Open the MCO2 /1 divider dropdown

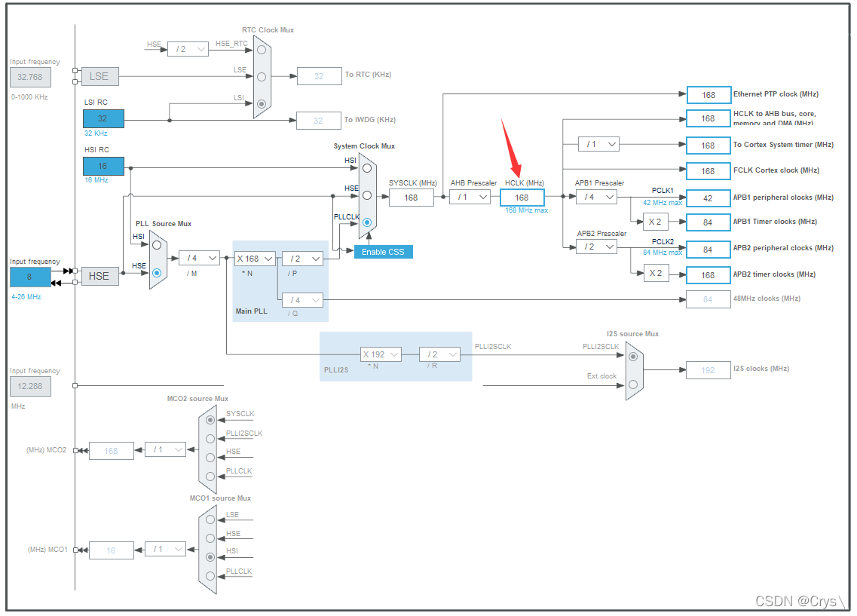(165, 450)
